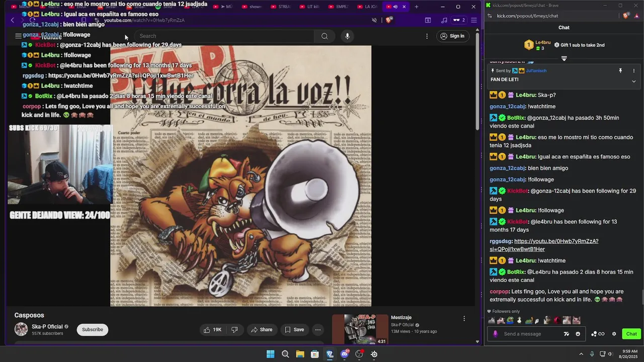Click the Share button under video

pos(262,330)
